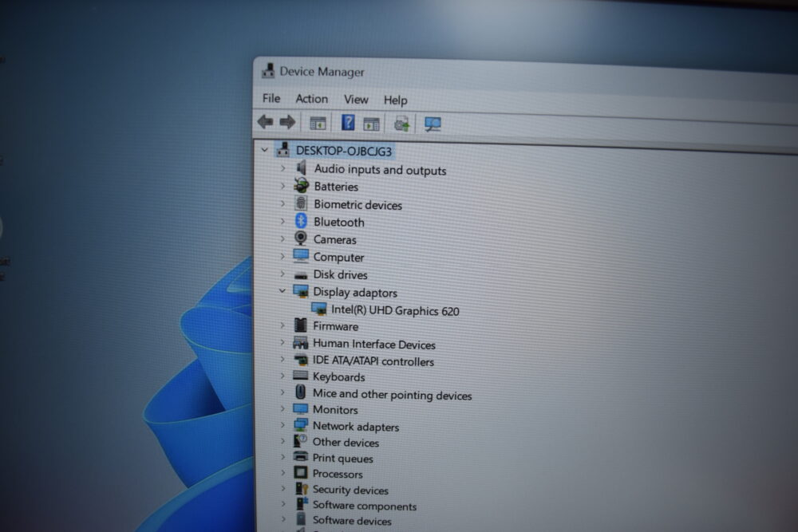Screen dimensions: 798x532
Task: Click the Firmware chip icon
Action: coord(300,325)
